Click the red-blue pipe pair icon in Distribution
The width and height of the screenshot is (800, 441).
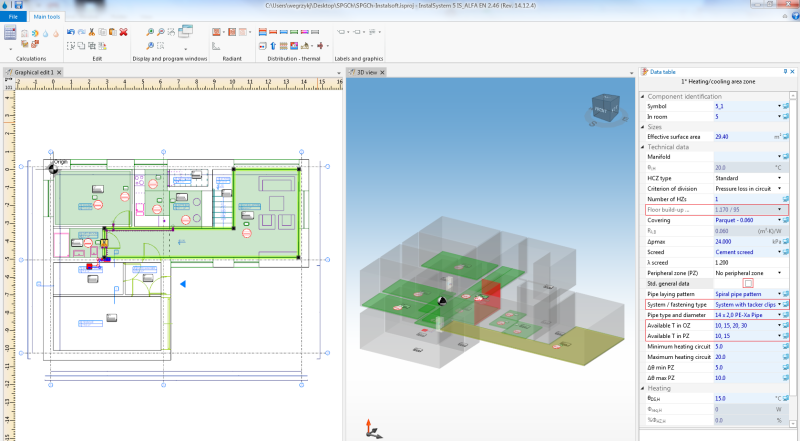tap(263, 32)
